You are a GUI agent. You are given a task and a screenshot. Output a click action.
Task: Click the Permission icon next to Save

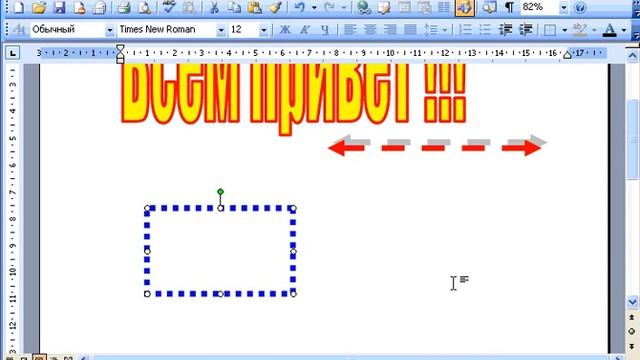tap(80, 7)
